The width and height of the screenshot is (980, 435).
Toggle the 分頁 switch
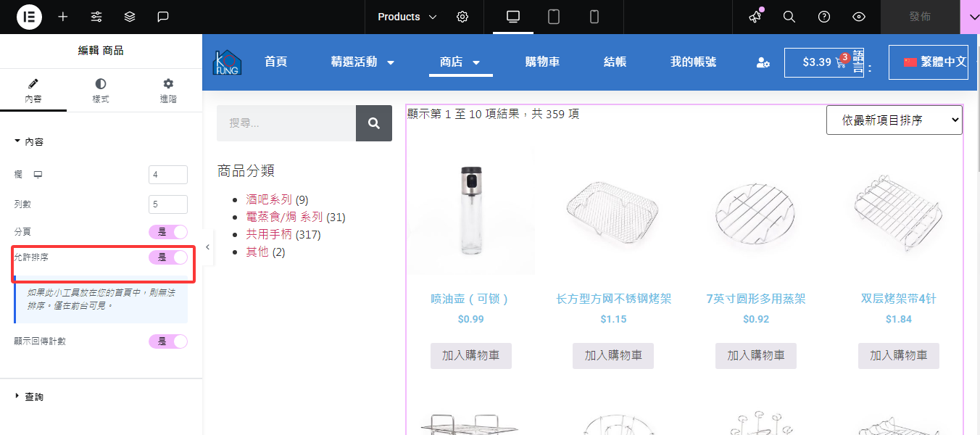(168, 232)
